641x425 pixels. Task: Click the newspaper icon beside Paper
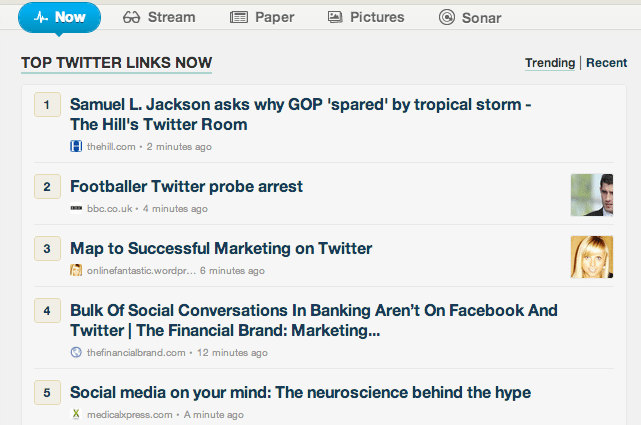(239, 17)
